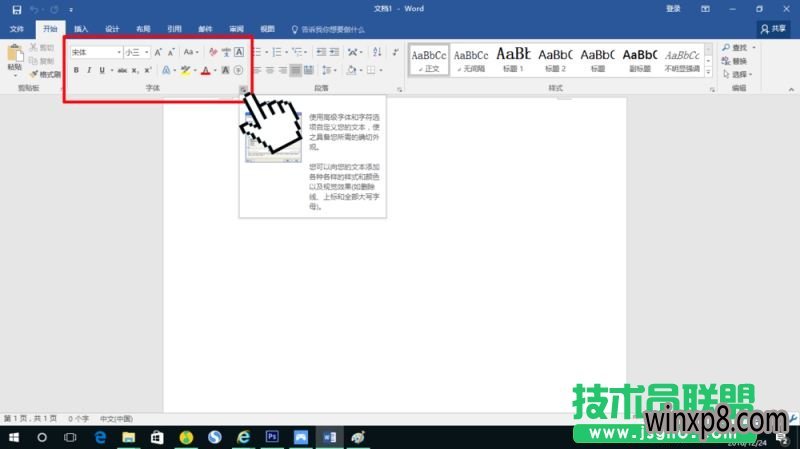Click the 共享 (Share) button
The image size is (800, 449).
pyautogui.click(x=773, y=29)
